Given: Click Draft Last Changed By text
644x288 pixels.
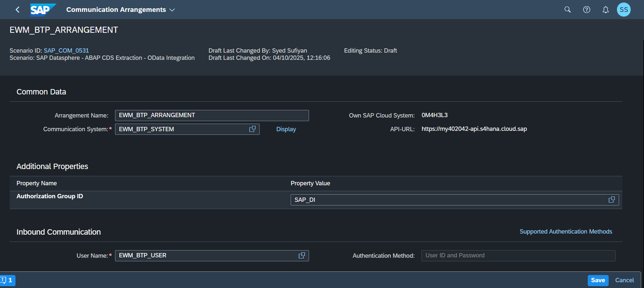Looking at the screenshot, I should point(258,50).
